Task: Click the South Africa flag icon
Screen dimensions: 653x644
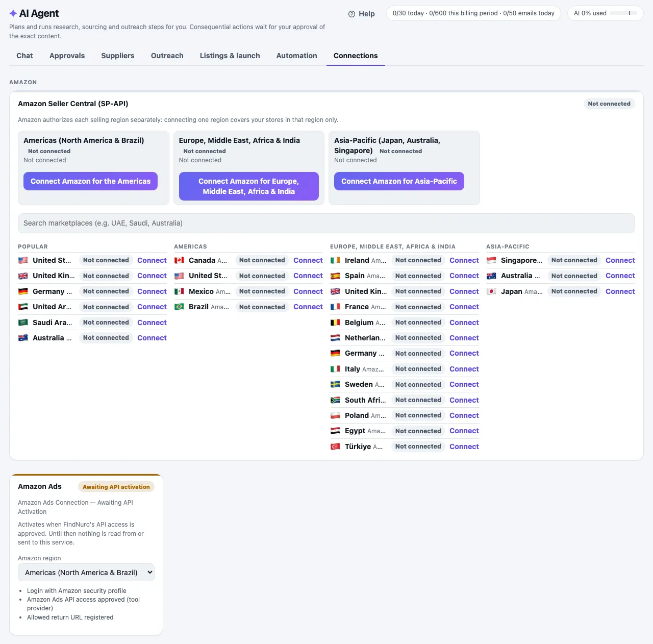Action: pyautogui.click(x=335, y=400)
